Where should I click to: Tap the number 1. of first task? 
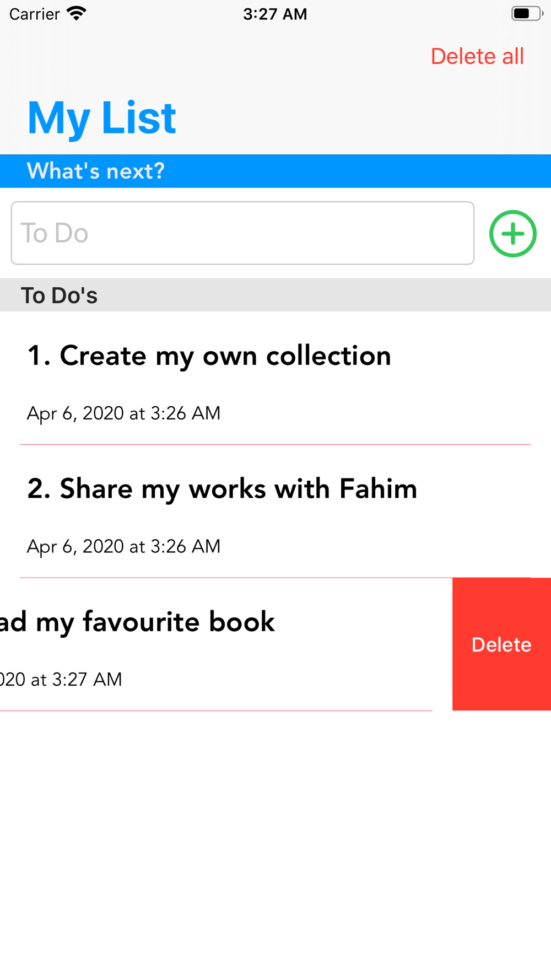point(39,356)
